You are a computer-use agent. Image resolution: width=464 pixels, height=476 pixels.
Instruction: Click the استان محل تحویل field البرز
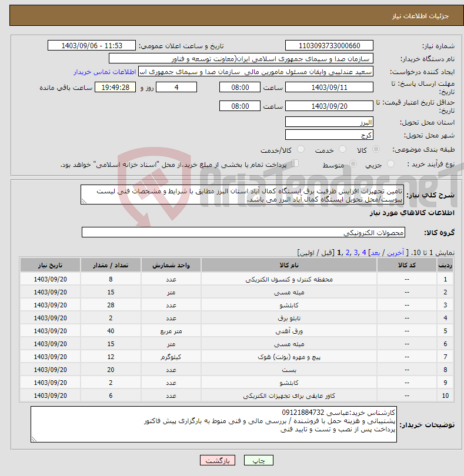[x=329, y=122]
